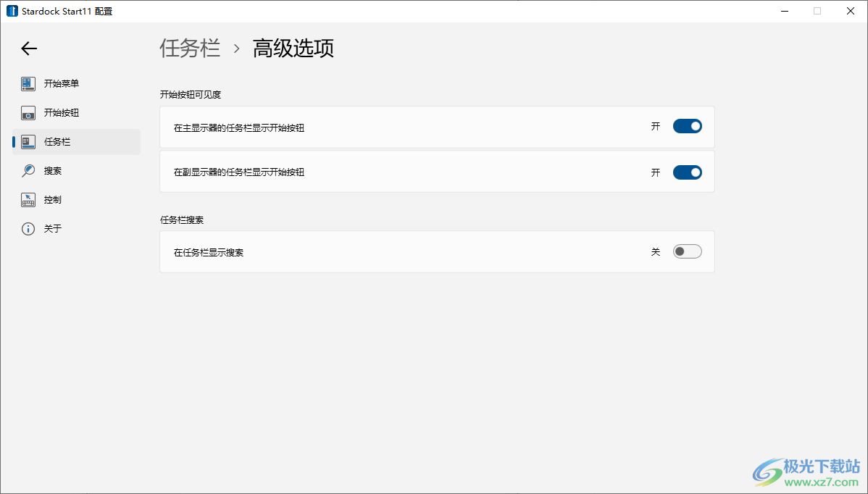Viewport: 868px width, 494px height.
Task: Click the Stardock Start11 title bar icon
Action: [12, 11]
